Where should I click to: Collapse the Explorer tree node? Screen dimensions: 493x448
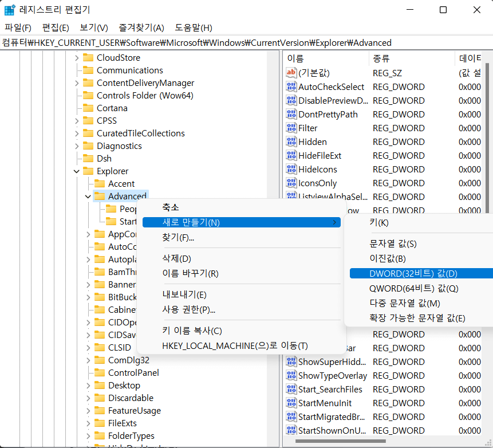(x=76, y=171)
